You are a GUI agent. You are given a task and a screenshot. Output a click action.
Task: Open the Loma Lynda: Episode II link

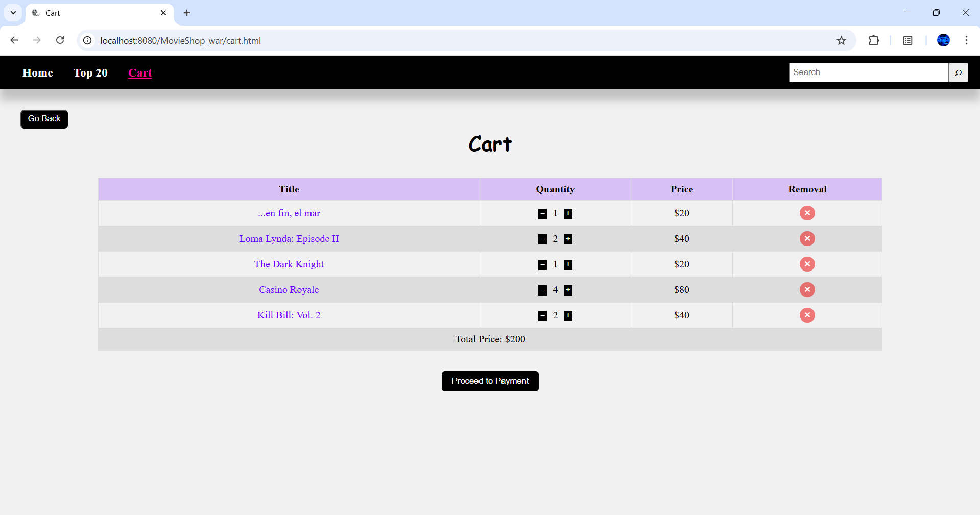click(x=289, y=239)
